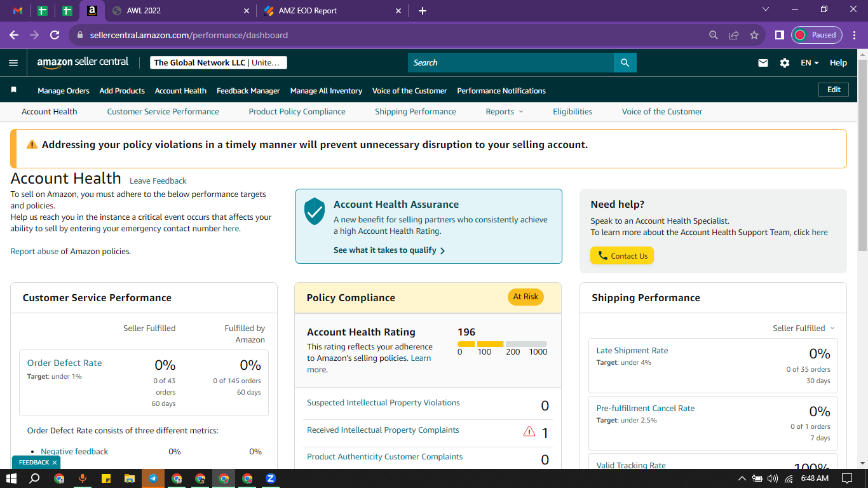The width and height of the screenshot is (868, 488).
Task: Open Suspected Intellectual Property Violations
Action: 383,403
